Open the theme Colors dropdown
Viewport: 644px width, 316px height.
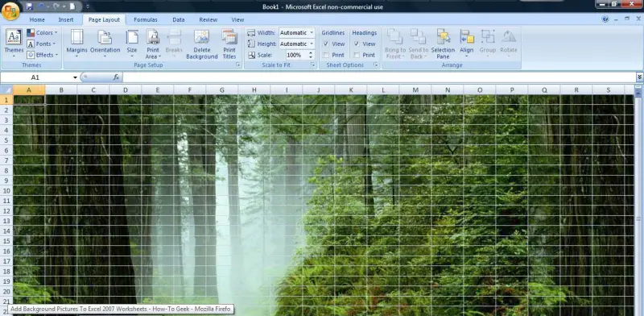click(x=43, y=32)
